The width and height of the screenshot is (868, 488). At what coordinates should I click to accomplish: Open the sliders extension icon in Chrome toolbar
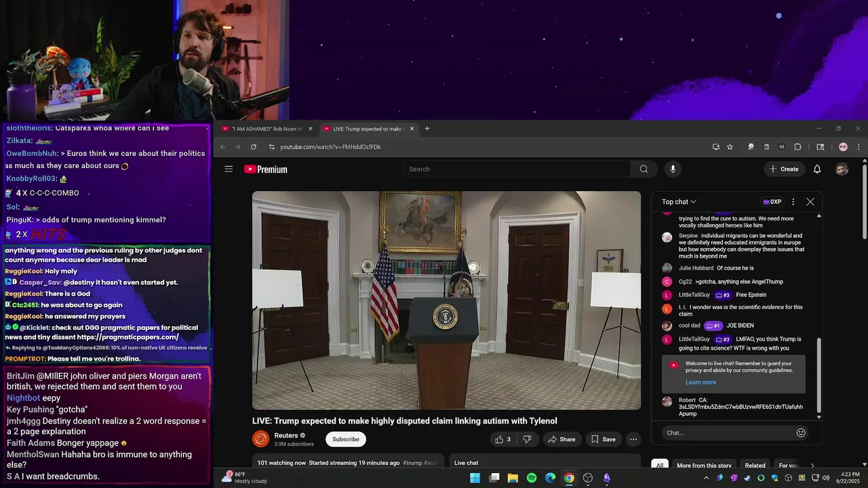782,147
